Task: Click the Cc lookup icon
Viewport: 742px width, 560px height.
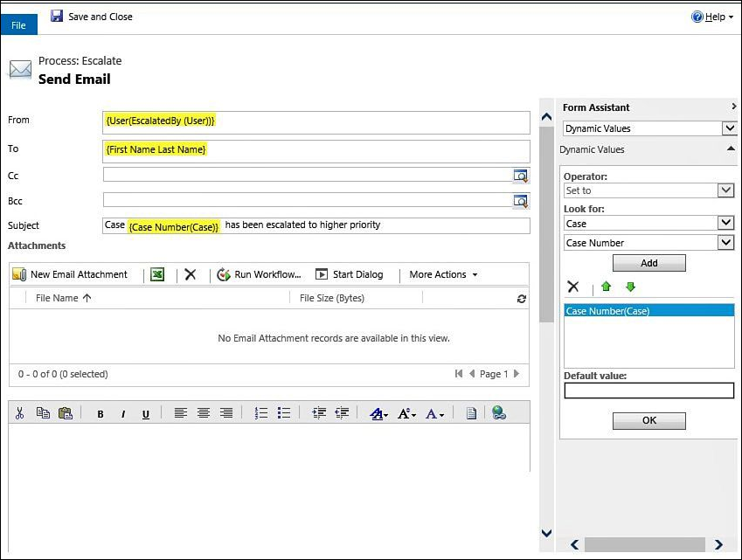Action: click(x=521, y=176)
